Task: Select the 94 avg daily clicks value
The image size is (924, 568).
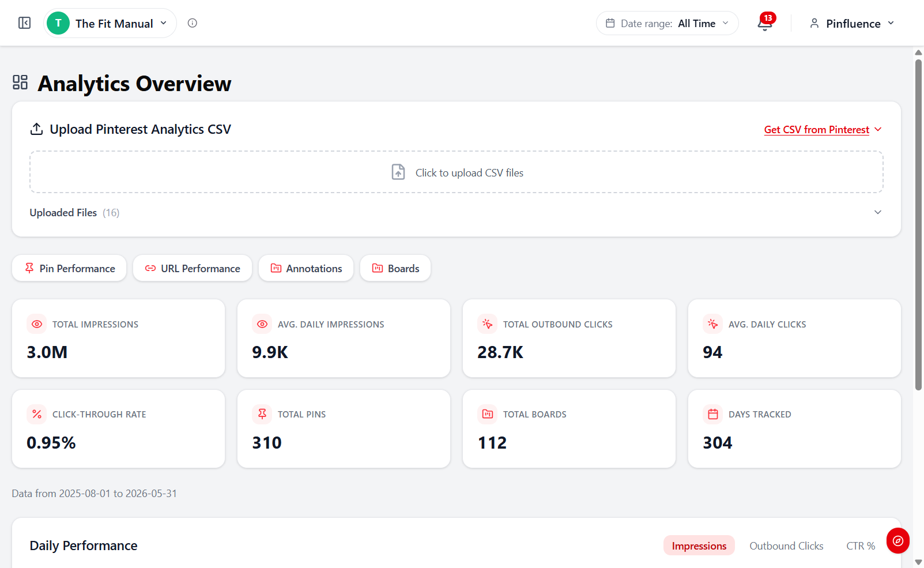Action: click(x=712, y=352)
